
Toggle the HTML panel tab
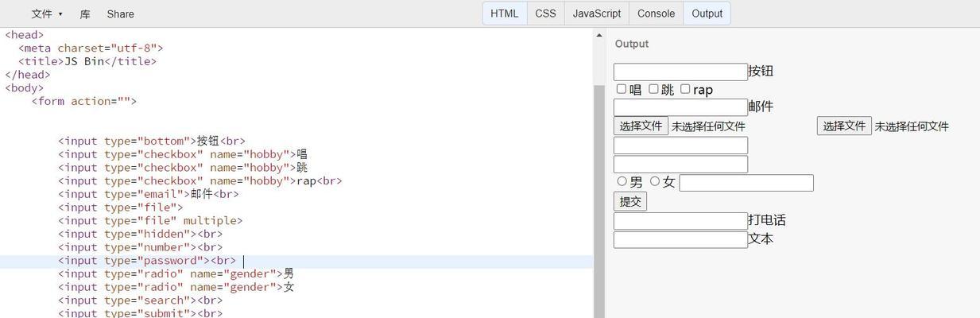(x=505, y=14)
